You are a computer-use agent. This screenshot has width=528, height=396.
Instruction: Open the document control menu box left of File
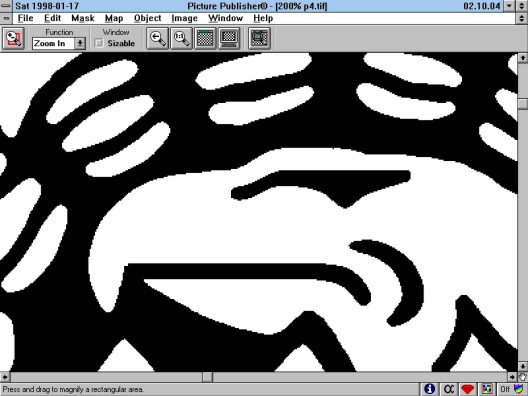coord(6,18)
